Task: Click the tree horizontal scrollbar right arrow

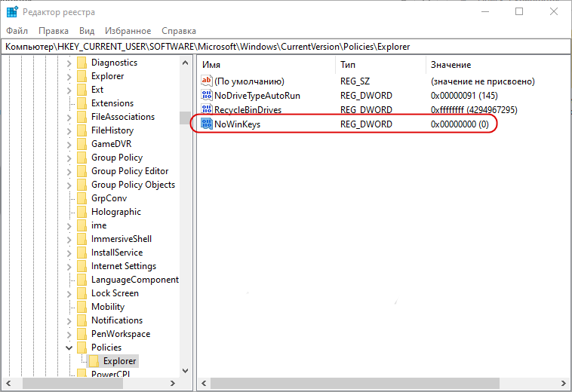Action: point(173,383)
